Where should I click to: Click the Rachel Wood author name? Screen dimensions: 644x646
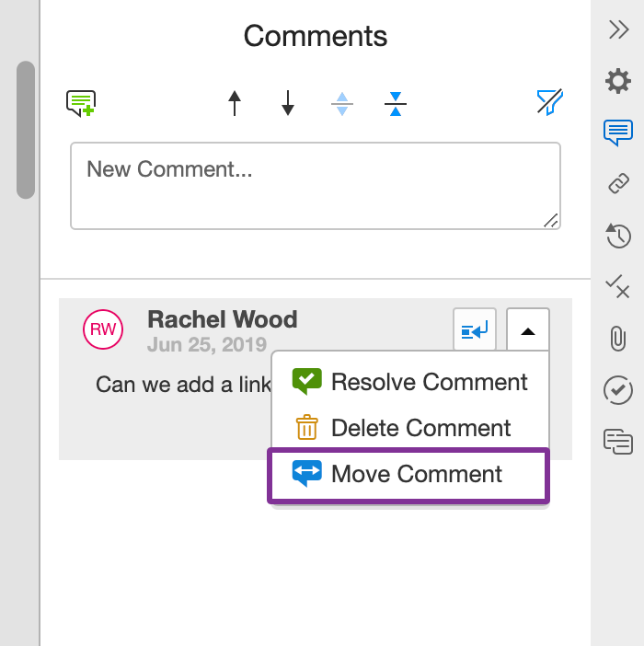223,319
